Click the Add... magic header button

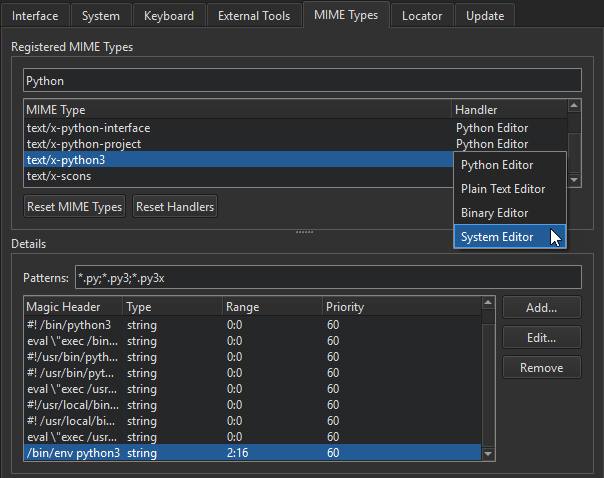coord(541,308)
